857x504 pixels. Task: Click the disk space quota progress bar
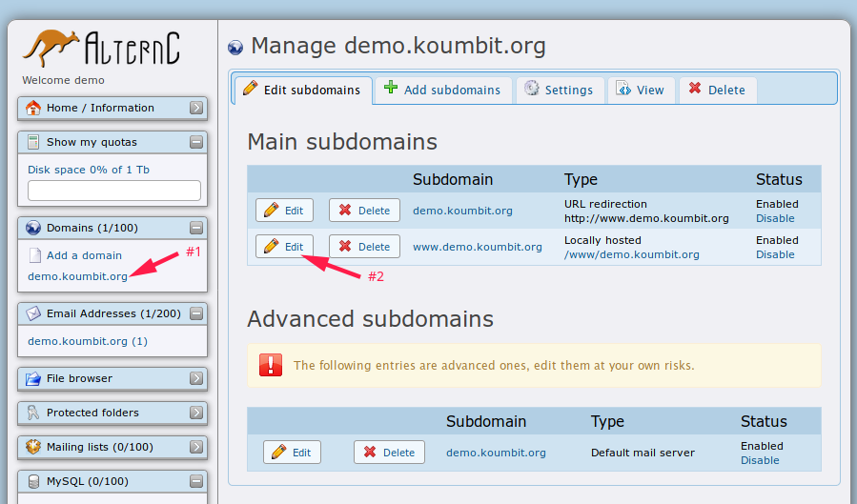(114, 191)
